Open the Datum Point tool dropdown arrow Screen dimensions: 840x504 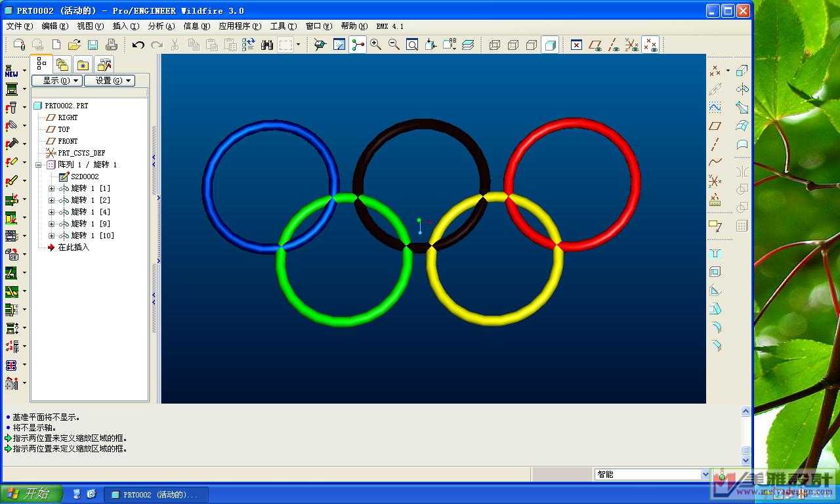coord(728,71)
